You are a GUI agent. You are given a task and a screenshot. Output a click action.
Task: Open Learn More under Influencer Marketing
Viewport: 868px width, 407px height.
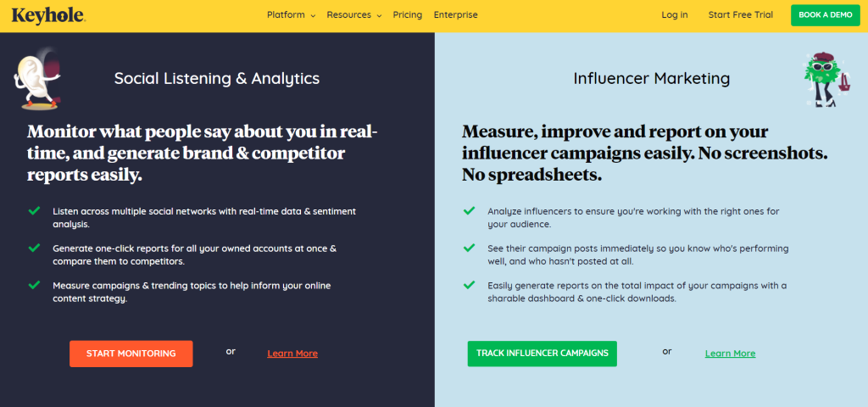coord(730,354)
